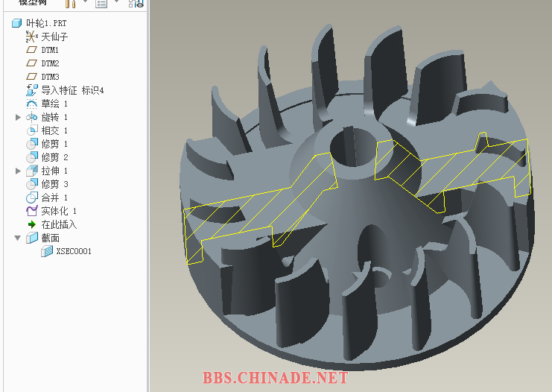552x392 pixels.
Task: Expand the 拉伸 1 feature node
Action: [19, 171]
